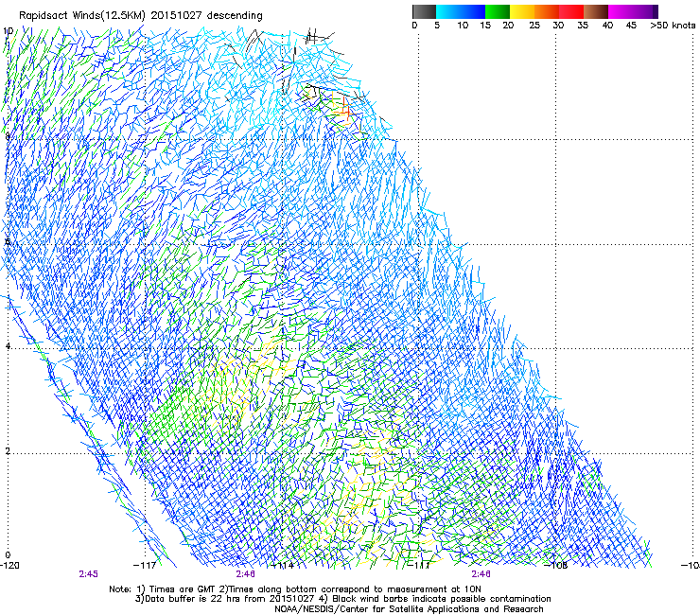Click the '2:45' purple time label
The image size is (700, 615).
point(88,574)
